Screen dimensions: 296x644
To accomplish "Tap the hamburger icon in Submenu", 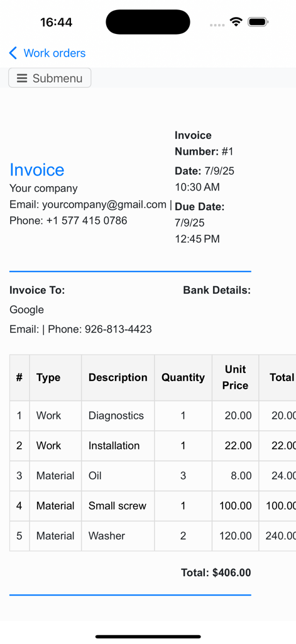I will 22,78.
